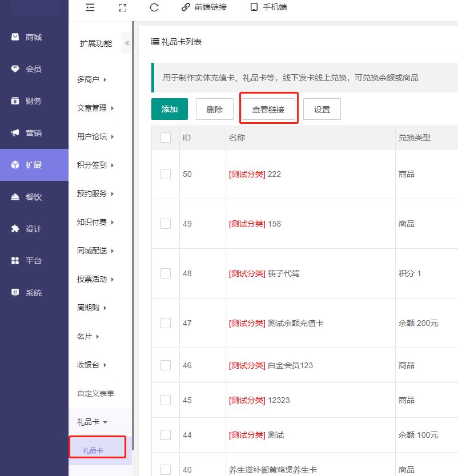Open the 营销 marketing megaphone icon

pyautogui.click(x=15, y=133)
